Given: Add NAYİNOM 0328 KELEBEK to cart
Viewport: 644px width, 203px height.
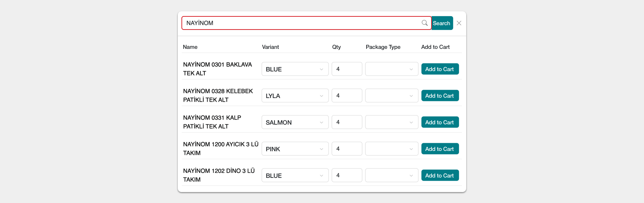Looking at the screenshot, I should [440, 95].
